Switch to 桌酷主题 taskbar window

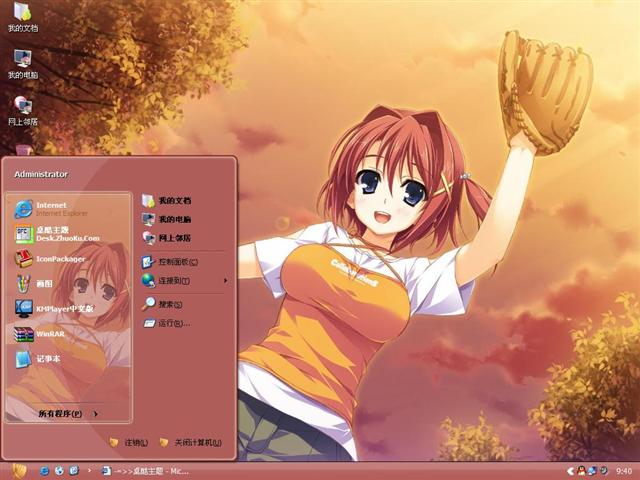tap(145, 471)
